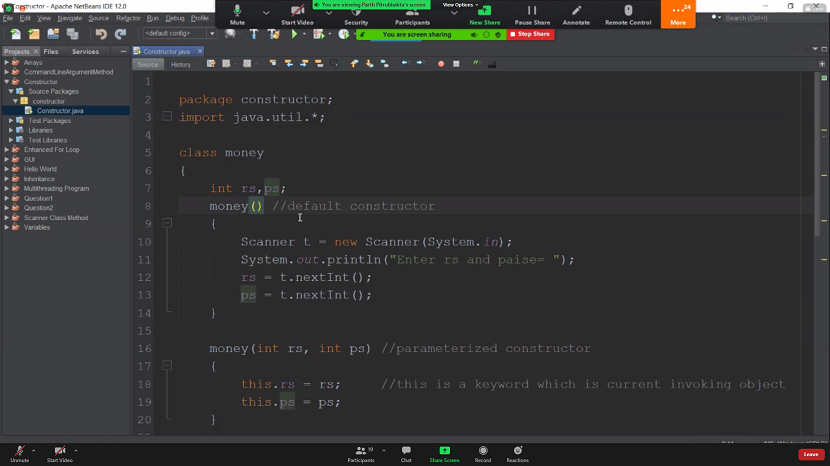Click the red Leave button
830x466 pixels.
(811, 454)
